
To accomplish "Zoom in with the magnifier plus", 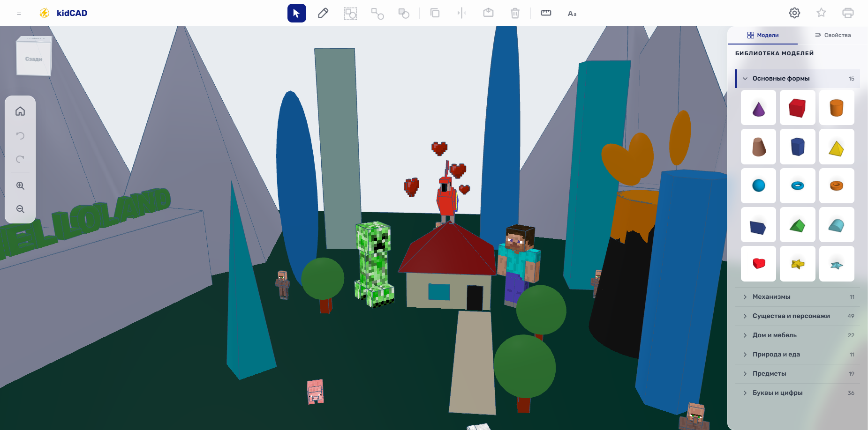I will click(20, 185).
